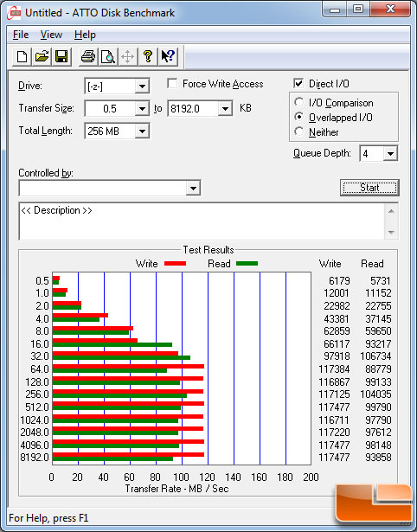The image size is (417, 532).
Task: Expand the Controlled by dropdown
Action: [193, 188]
